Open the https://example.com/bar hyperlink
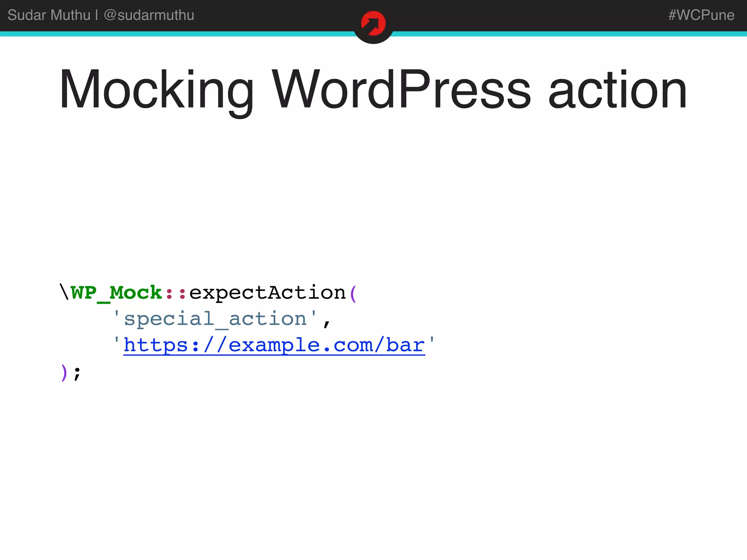Screen dimensions: 747x560 pos(274,345)
